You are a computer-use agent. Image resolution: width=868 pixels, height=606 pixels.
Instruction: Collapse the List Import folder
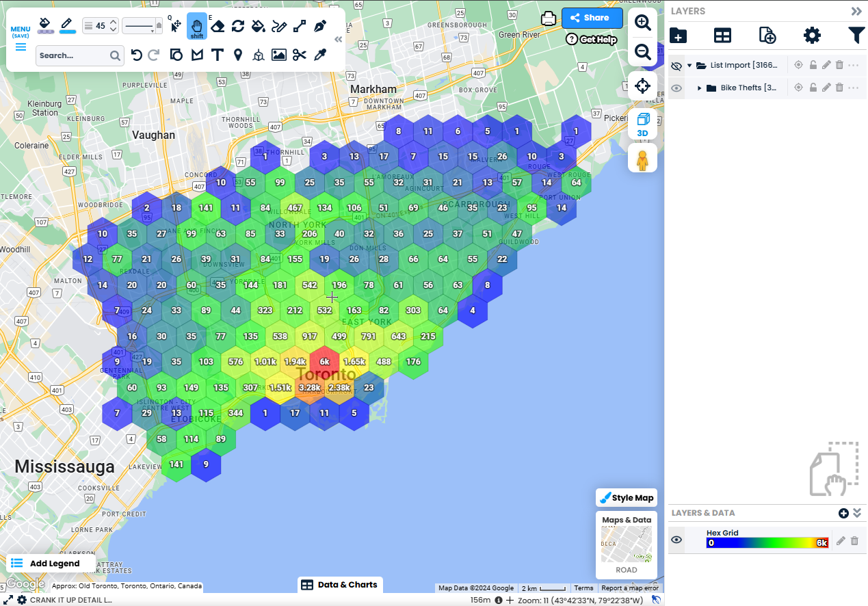[x=689, y=66]
